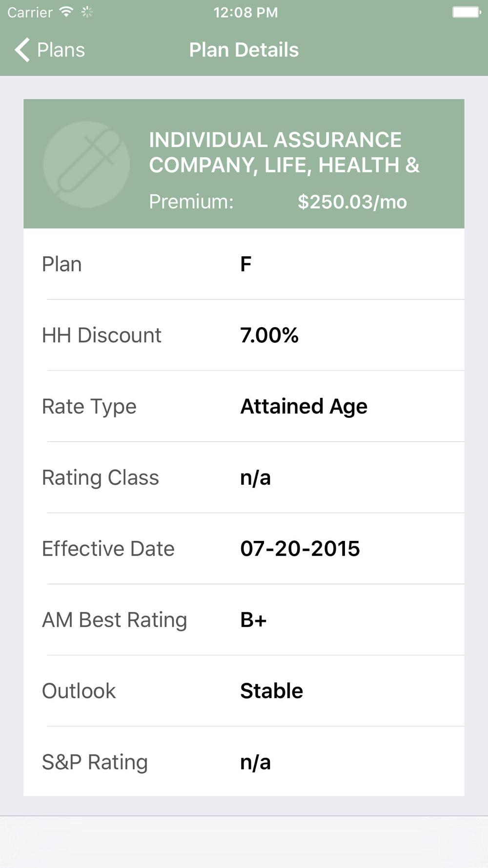Tap the Wi-Fi status icon
Viewport: 488px width, 868px height.
(66, 12)
